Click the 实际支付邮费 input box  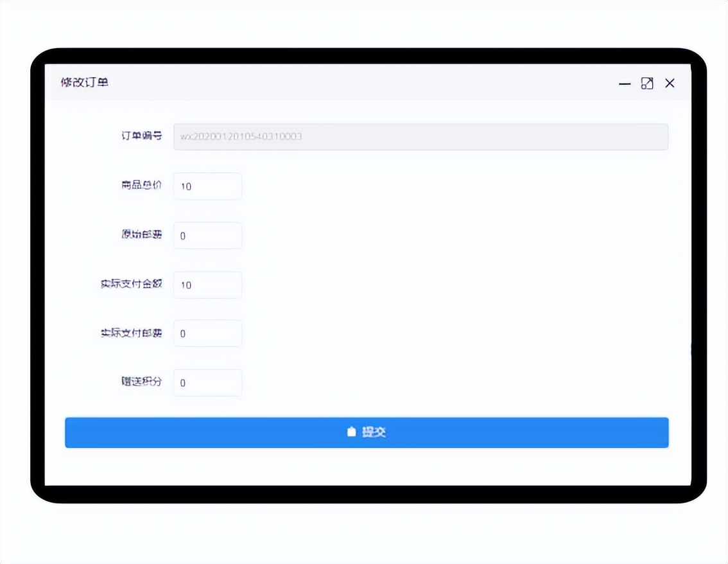click(207, 333)
